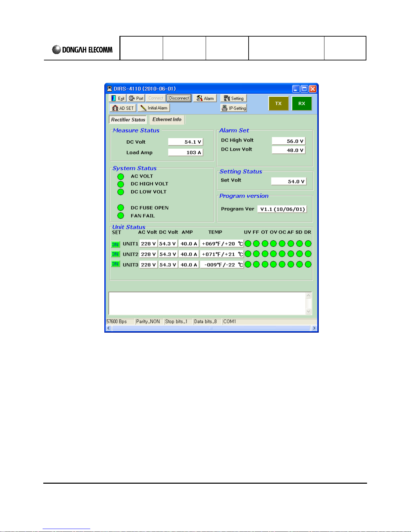Click the DC FUSE OPEN status LED
The height and width of the screenshot is (532, 411).
click(121, 208)
